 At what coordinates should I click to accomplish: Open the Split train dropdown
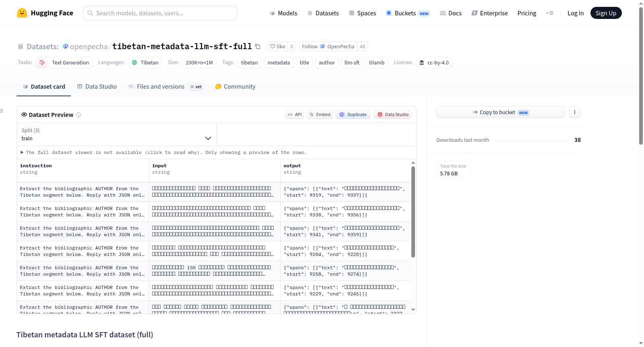[116, 134]
